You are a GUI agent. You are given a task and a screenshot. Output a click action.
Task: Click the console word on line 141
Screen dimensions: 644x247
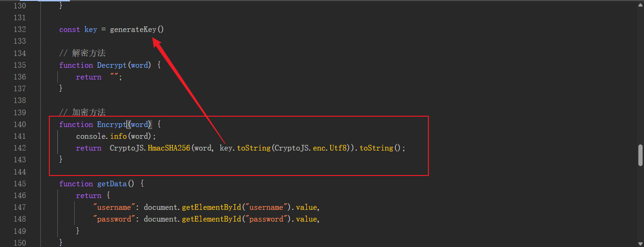(91, 136)
